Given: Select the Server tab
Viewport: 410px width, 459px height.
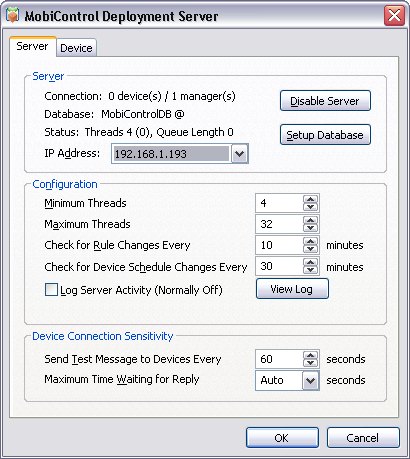Looking at the screenshot, I should point(32,46).
